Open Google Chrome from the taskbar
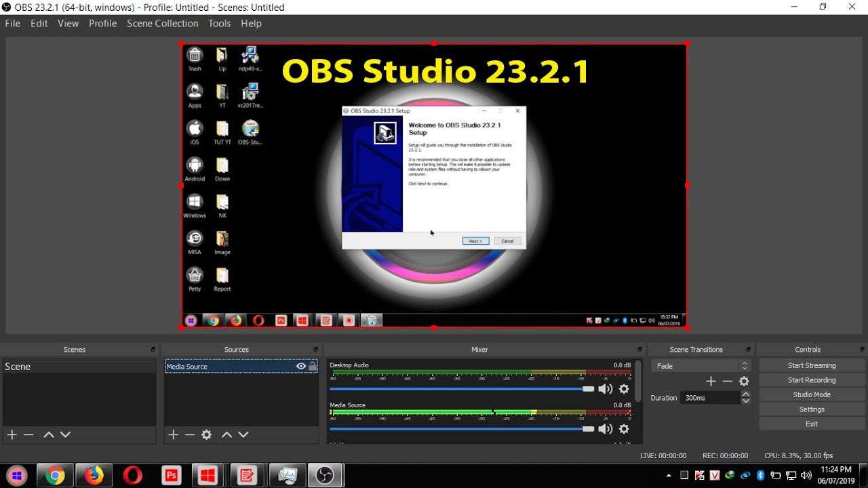This screenshot has height=488, width=868. point(55,476)
